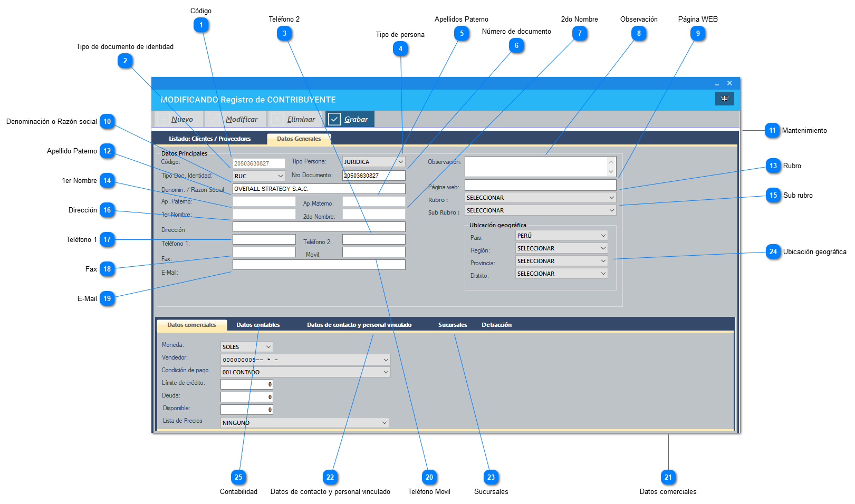
Task: Click the menu icon in title bar
Action: 725,99
